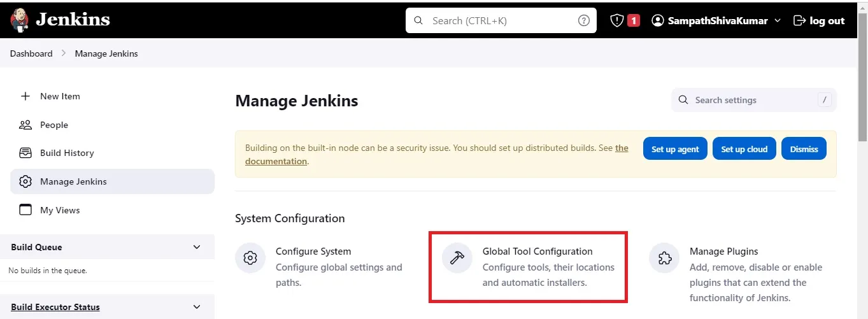Image resolution: width=868 pixels, height=319 pixels.
Task: Click the People icon in sidebar
Action: click(25, 125)
